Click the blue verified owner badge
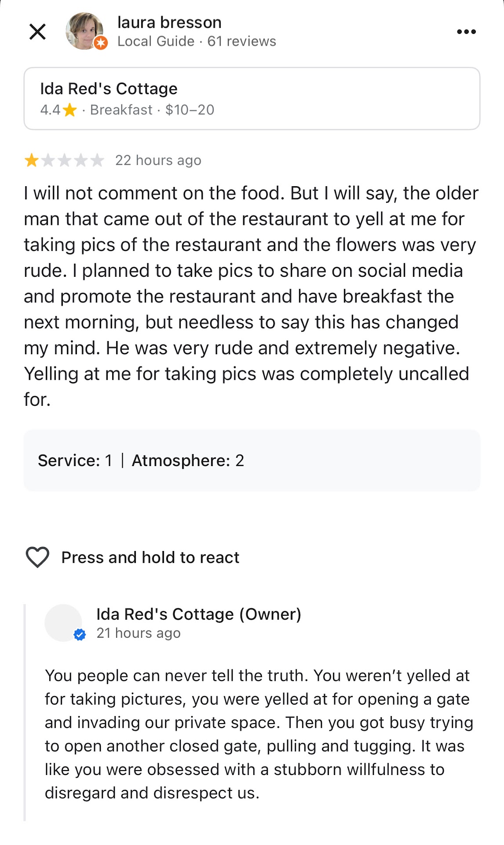504x845 pixels. (x=80, y=634)
